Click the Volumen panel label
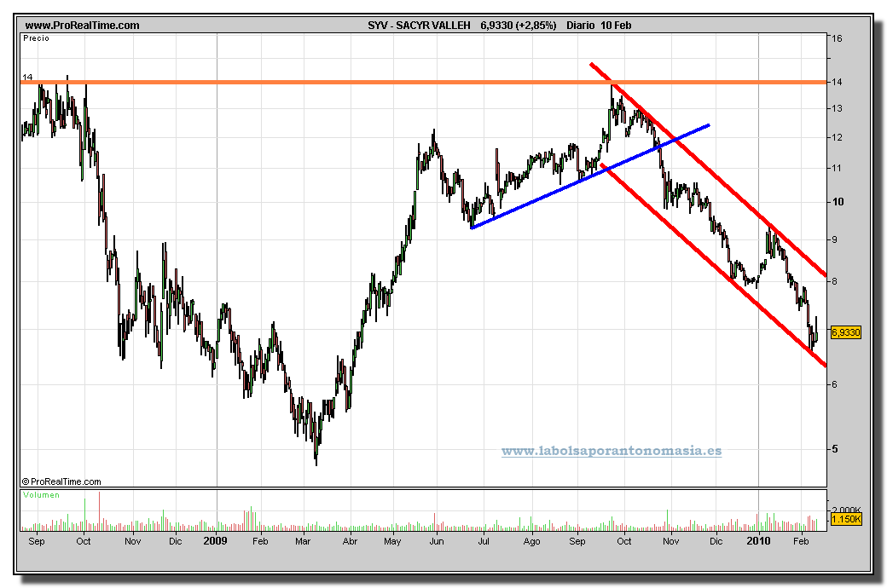This screenshot has height=588, width=887. pyautogui.click(x=41, y=495)
